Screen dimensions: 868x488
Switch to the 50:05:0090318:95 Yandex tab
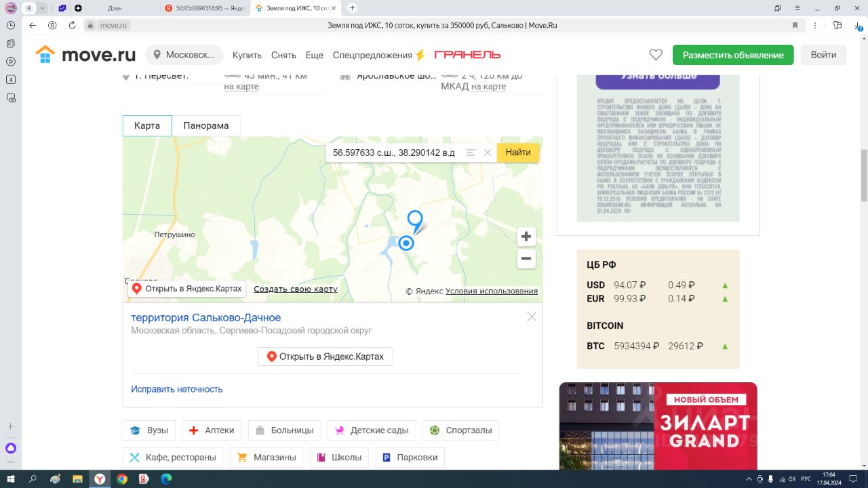point(205,8)
